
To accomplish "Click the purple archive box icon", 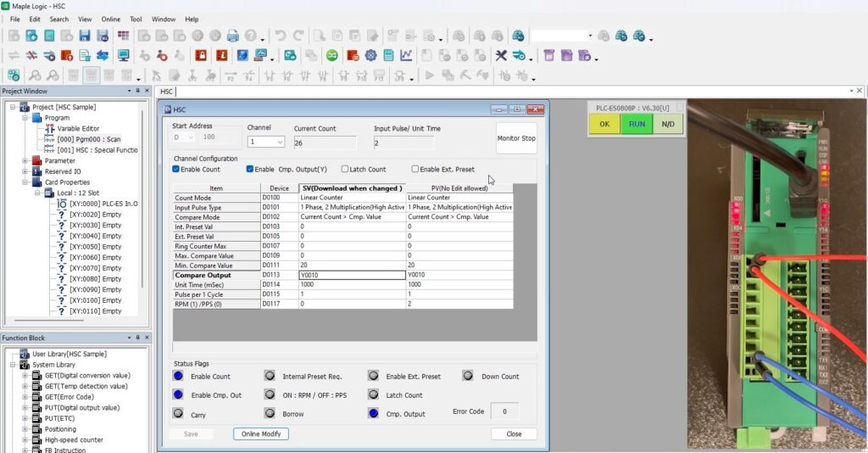I will 548,56.
